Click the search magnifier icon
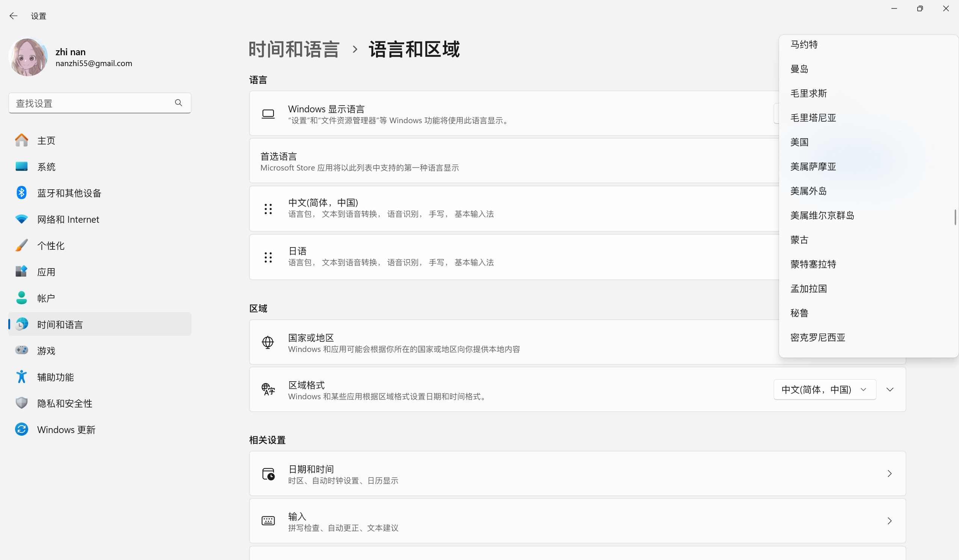Viewport: 959px width, 560px height. click(178, 103)
